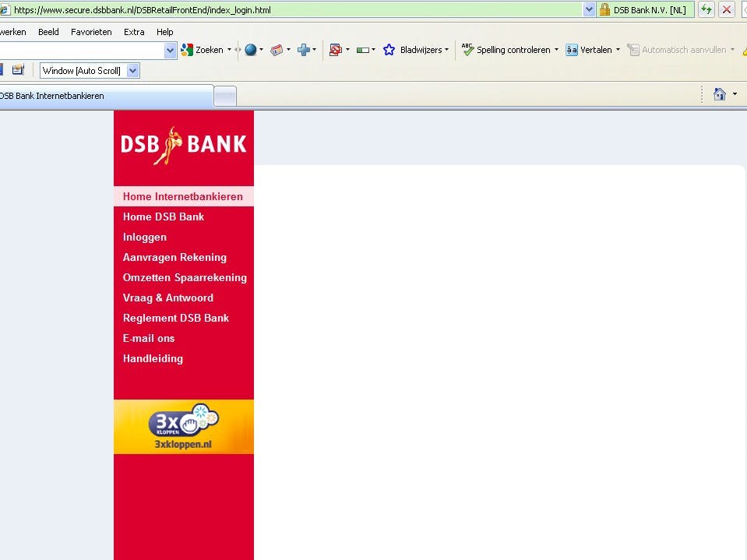Viewport: 747px width, 560px height.
Task: Click the PageRank bar icon
Action: (363, 50)
